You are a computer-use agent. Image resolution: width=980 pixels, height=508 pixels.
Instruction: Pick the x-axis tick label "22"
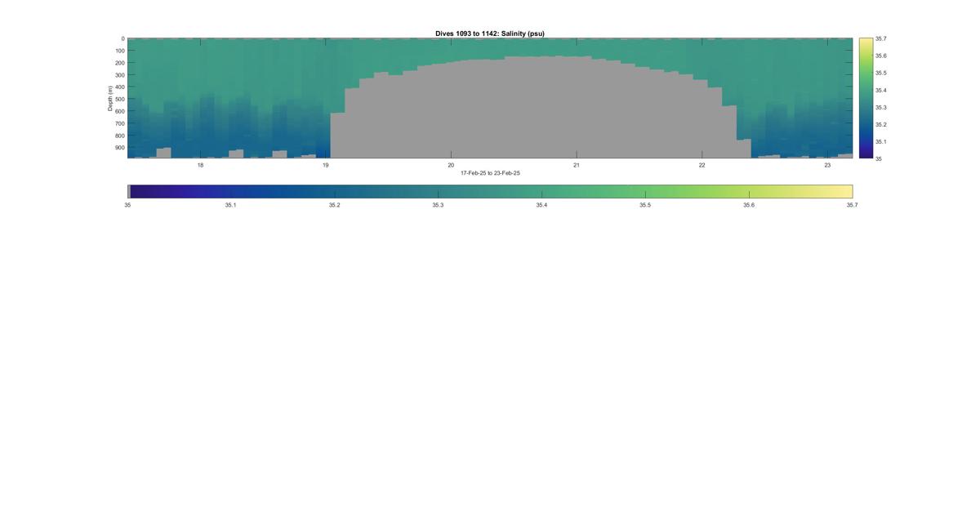[x=702, y=165]
